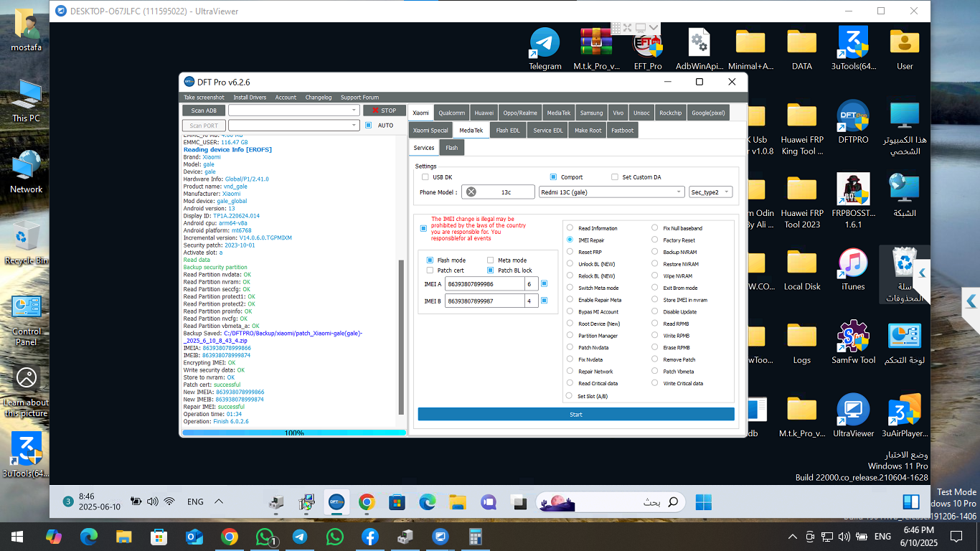Image resolution: width=980 pixels, height=551 pixels.
Task: Open the mostafa user folder on the local desktop
Action: click(27, 32)
